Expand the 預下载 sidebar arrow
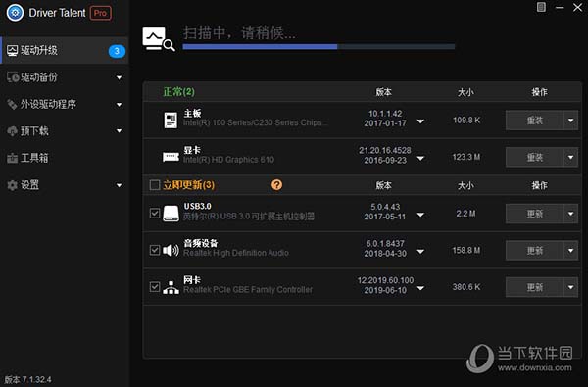This screenshot has height=387, width=588. pos(119,131)
